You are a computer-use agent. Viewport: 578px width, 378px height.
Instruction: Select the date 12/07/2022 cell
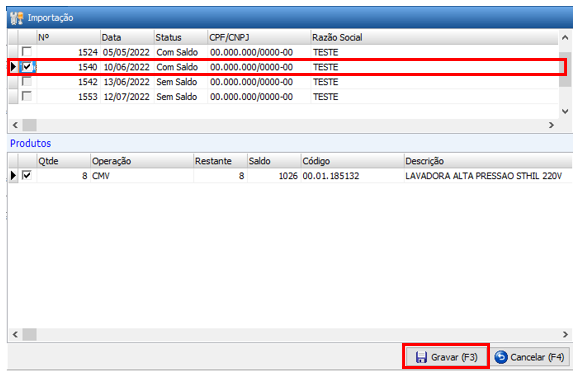point(127,97)
